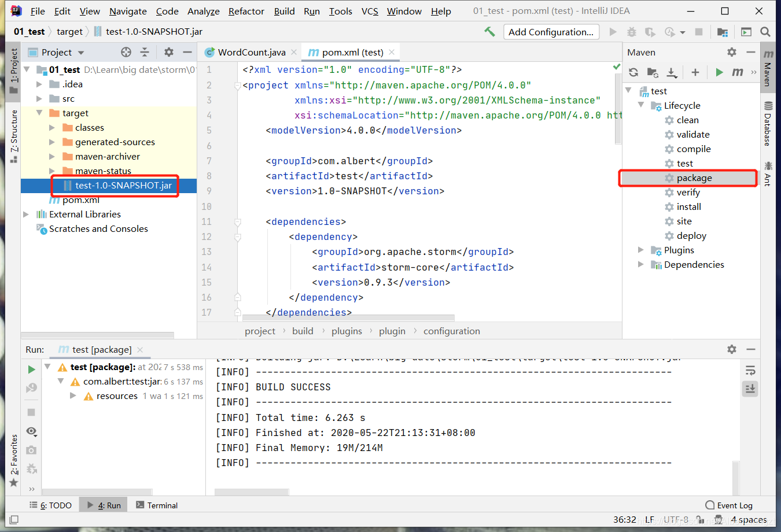Click Reimport All Maven Projects icon
Image resolution: width=781 pixels, height=532 pixels.
(633, 72)
